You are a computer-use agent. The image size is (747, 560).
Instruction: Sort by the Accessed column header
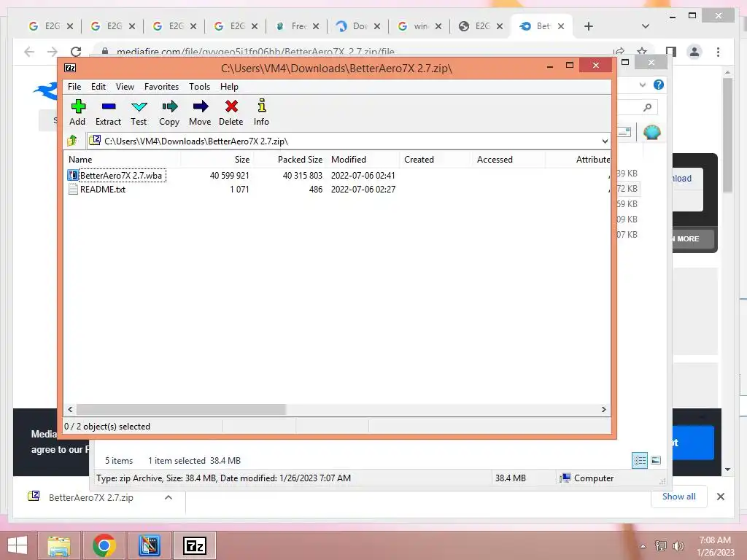click(508, 160)
